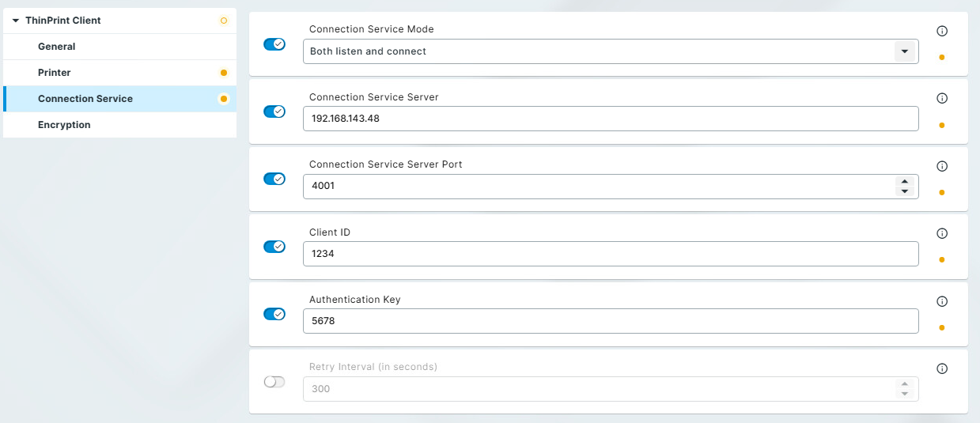Click info icon for Connection Service Server Port
980x423 pixels.
(942, 167)
